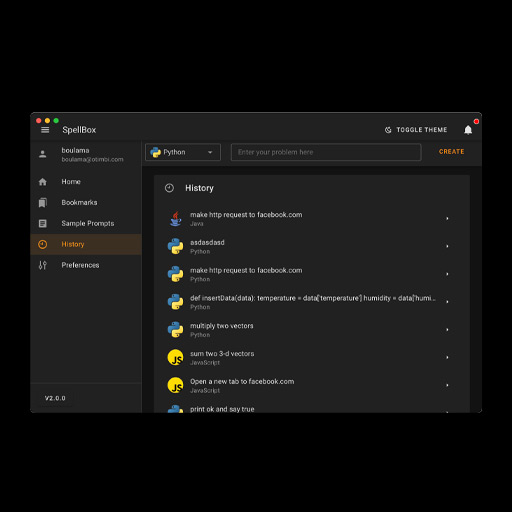
Task: Expand Open a new tab entry arrow
Action: (447, 385)
